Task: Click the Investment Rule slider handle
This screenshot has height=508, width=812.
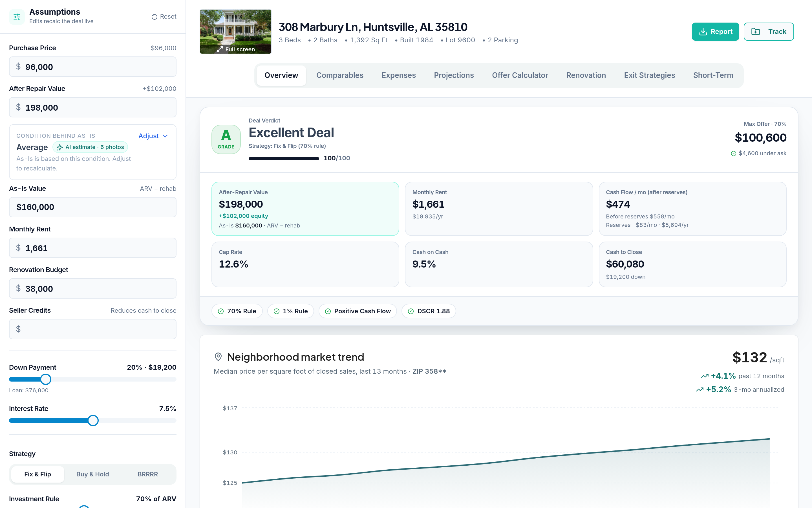Action: click(x=84, y=507)
